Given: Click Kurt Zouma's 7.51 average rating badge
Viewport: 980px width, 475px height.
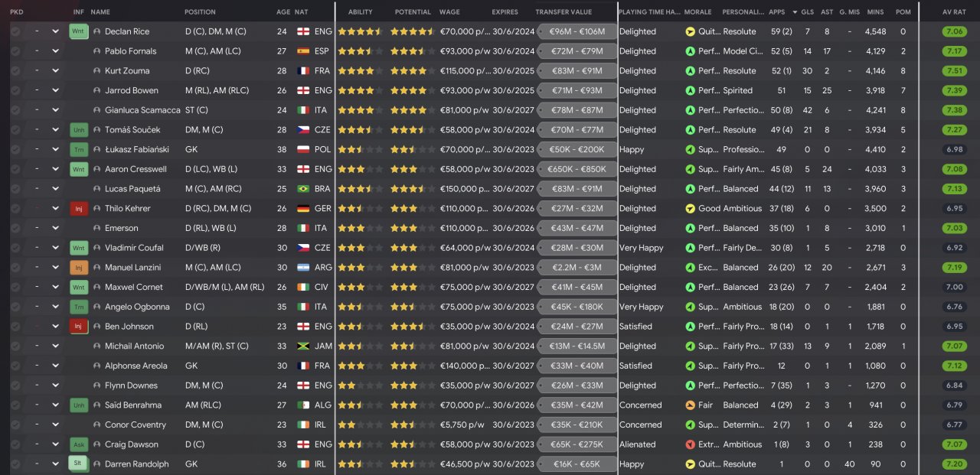Looking at the screenshot, I should coord(954,71).
